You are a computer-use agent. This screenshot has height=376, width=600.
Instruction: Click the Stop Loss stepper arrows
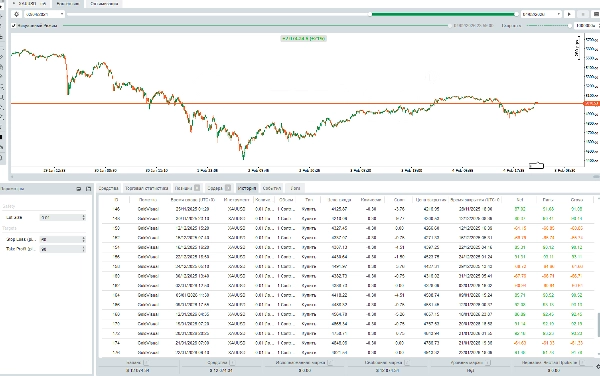click(83, 239)
